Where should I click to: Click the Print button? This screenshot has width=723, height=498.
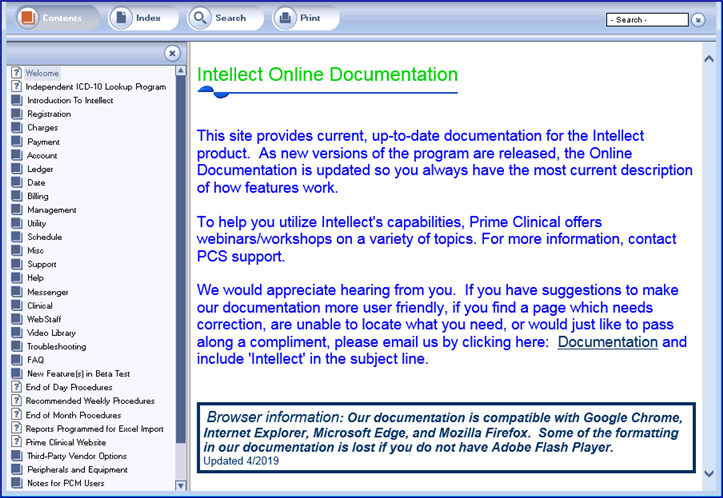(x=304, y=18)
